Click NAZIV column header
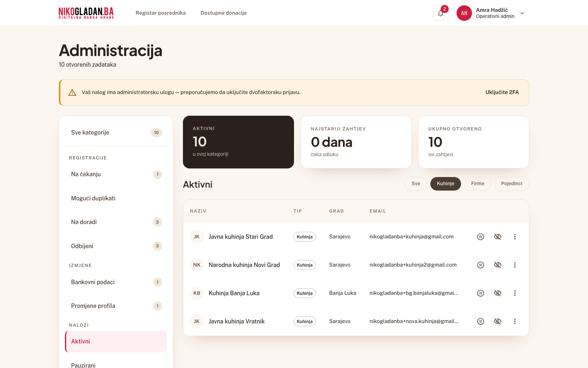Screen dimensions: 588x368 198,211
